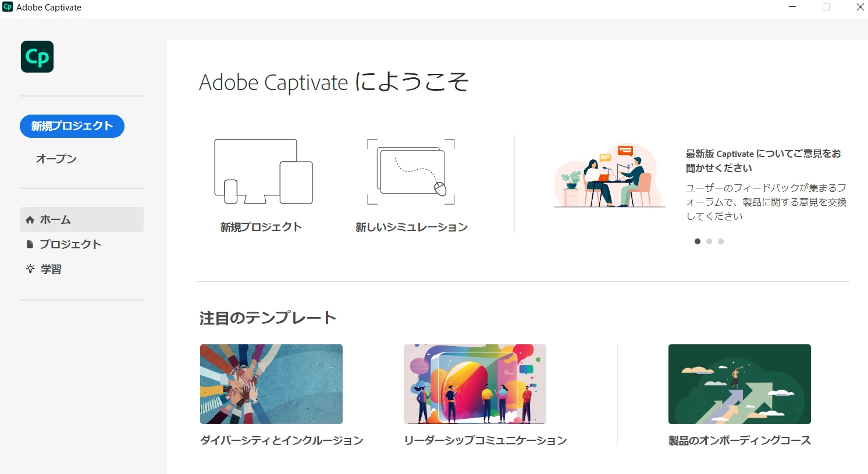Image resolution: width=868 pixels, height=474 pixels.
Task: Open the リーダーシップコミュニケーション template thumbnail
Action: coord(475,384)
